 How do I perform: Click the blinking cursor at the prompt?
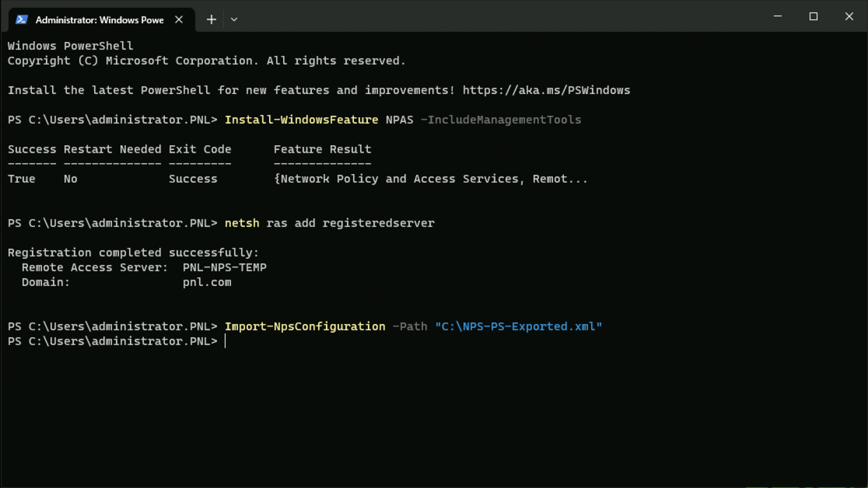[x=225, y=341]
